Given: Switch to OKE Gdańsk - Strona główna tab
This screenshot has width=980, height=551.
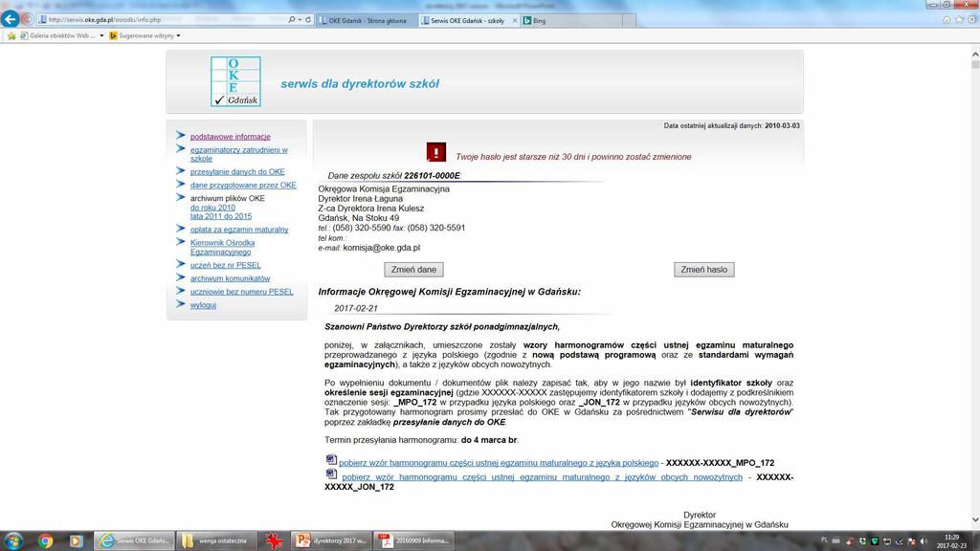Looking at the screenshot, I should 367,21.
